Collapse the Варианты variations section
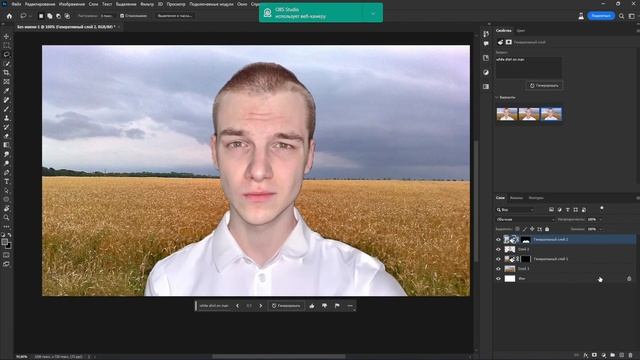 click(x=497, y=98)
